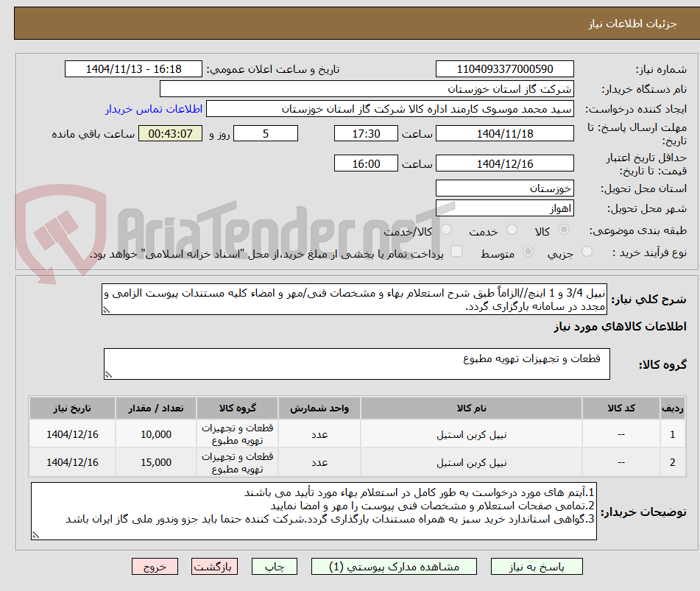Click the جزئیات اطلاعات نیاز header title
This screenshot has height=591, width=700.
(632, 24)
